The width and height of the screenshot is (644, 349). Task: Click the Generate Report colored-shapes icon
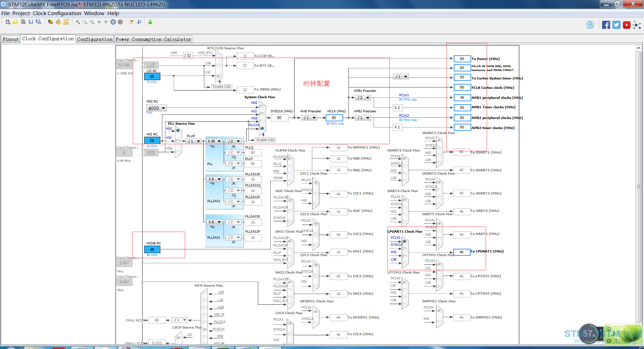[50, 22]
